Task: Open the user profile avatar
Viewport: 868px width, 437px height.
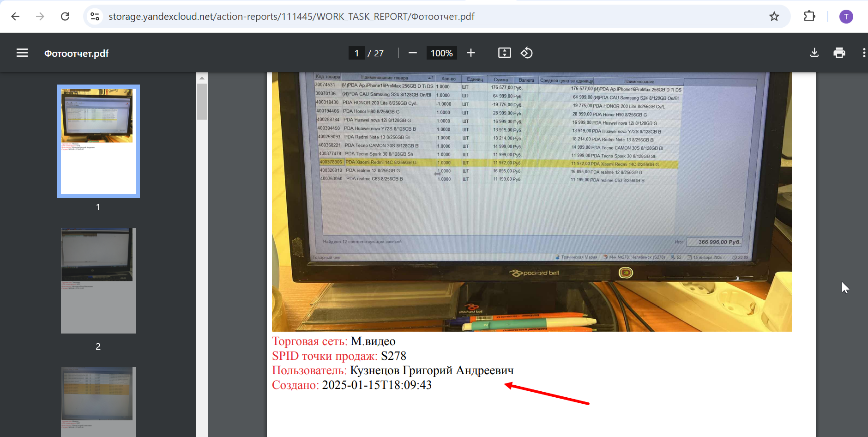Action: tap(846, 17)
